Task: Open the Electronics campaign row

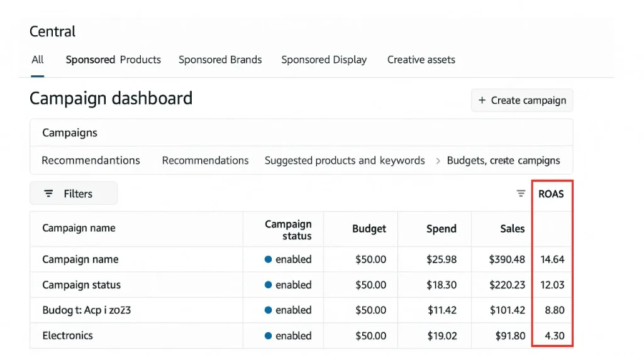Action: (67, 336)
